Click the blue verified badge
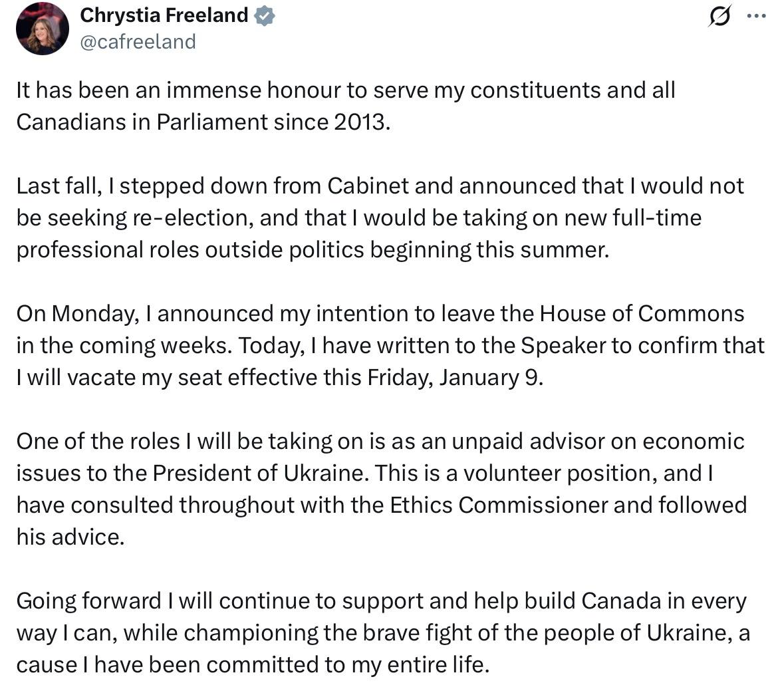 point(265,16)
